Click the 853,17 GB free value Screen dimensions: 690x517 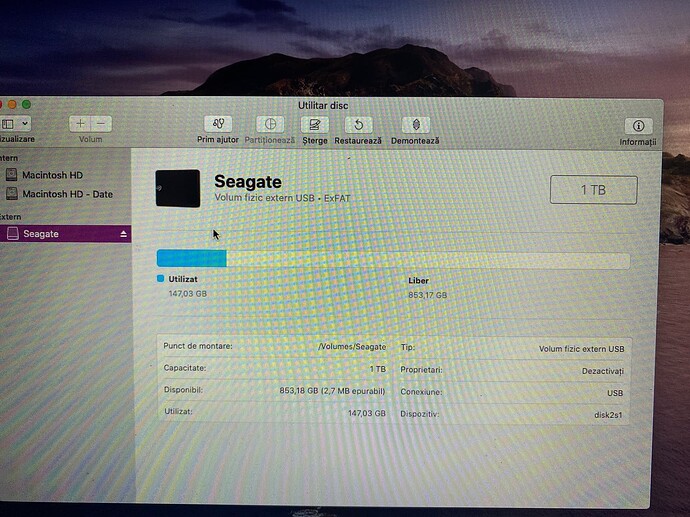(428, 295)
